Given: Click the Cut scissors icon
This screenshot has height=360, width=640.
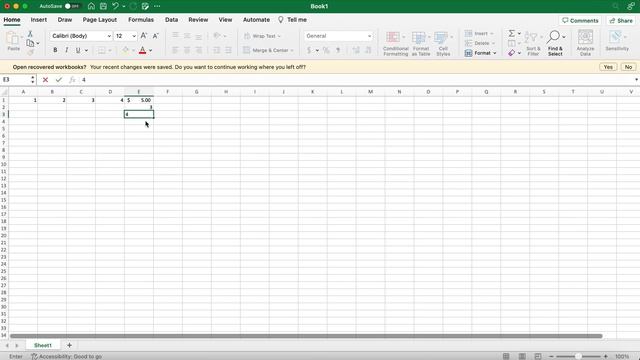Looking at the screenshot, I should [x=30, y=34].
